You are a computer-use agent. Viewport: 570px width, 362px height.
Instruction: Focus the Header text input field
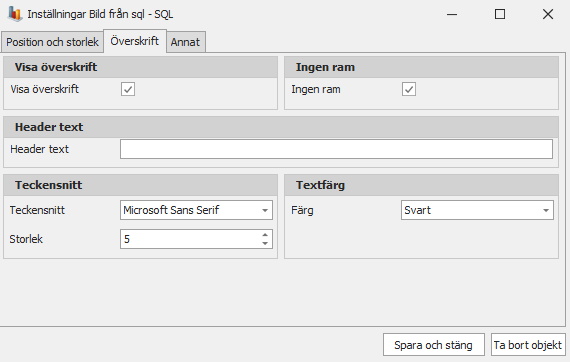tap(336, 149)
